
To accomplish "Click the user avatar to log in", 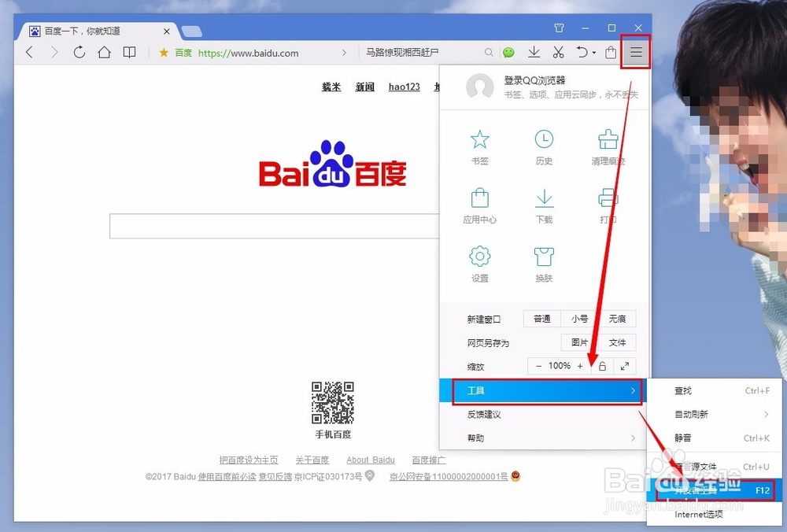I will click(x=480, y=87).
